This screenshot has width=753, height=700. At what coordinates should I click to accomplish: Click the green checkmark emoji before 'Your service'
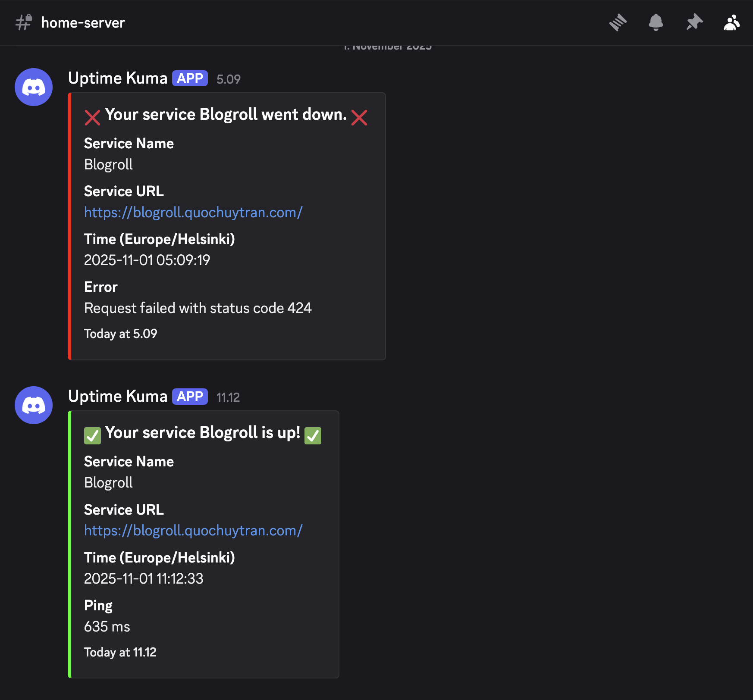pyautogui.click(x=92, y=435)
